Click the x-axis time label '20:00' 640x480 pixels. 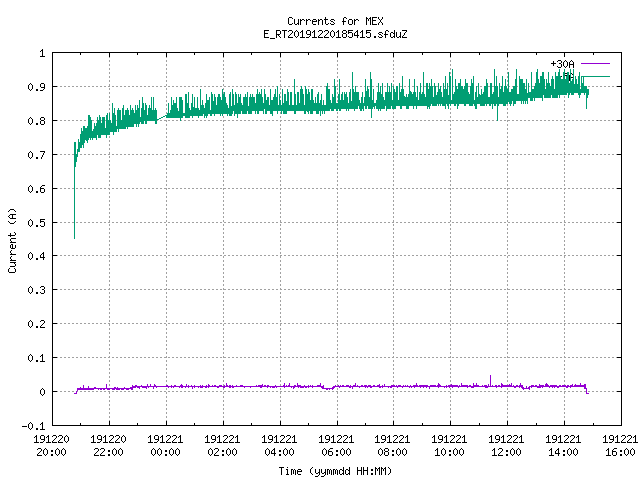tap(51, 452)
